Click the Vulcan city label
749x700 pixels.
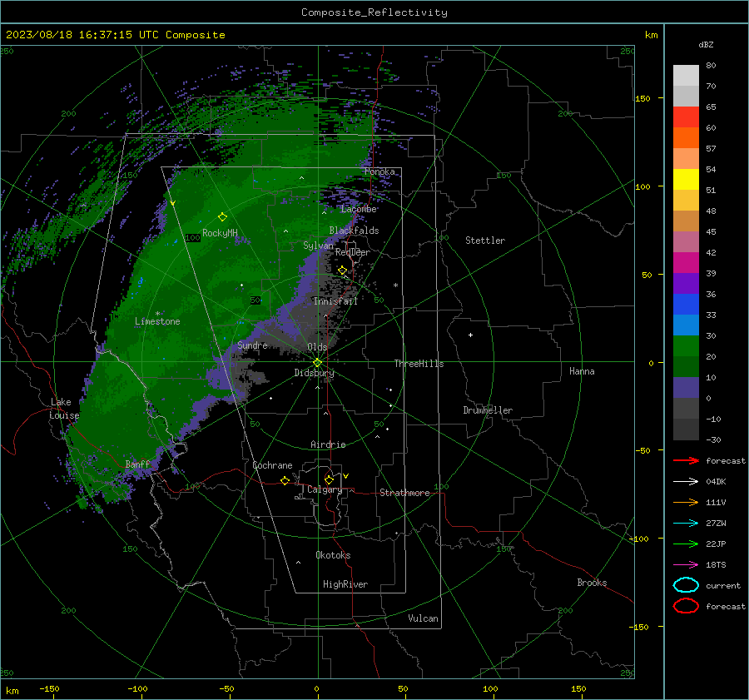click(424, 618)
